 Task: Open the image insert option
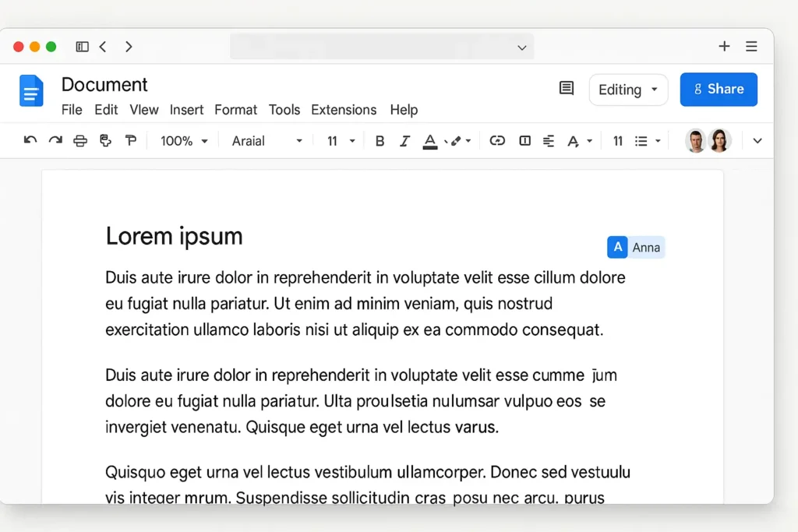pyautogui.click(x=524, y=141)
